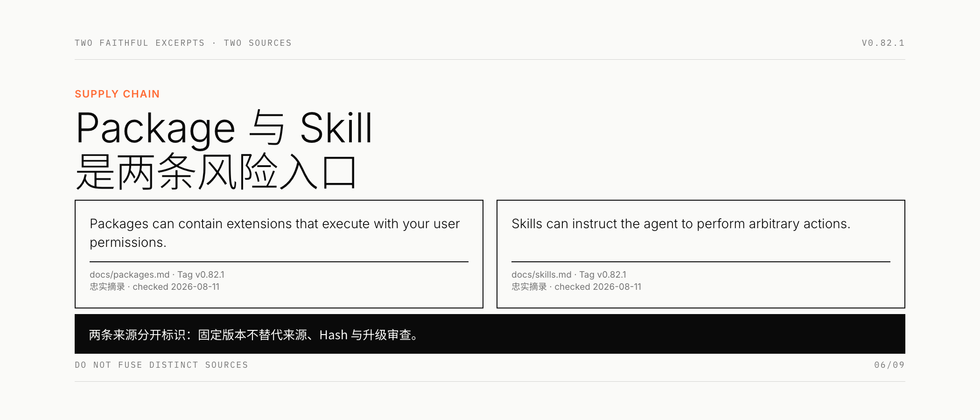The image size is (980, 420).
Task: Click the source line 'docs/packages.md · Tag v0.82.1'
Action: [x=157, y=274]
